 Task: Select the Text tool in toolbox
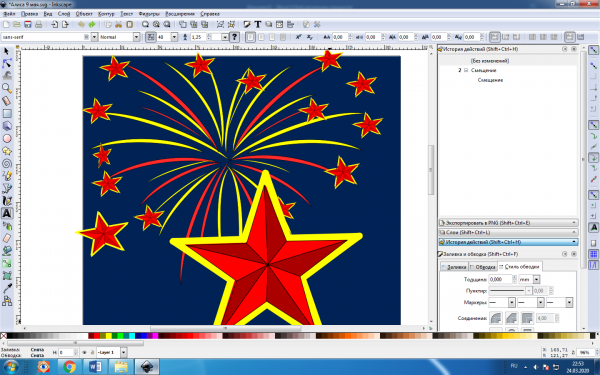(x=7, y=213)
